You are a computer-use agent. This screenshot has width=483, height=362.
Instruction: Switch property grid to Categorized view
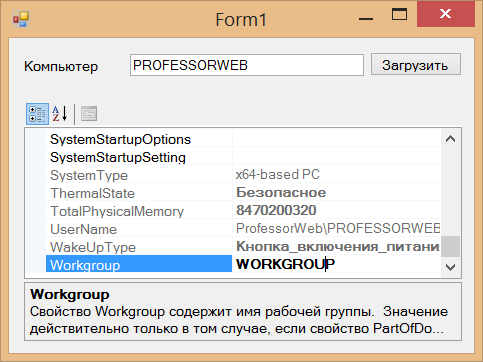tap(37, 114)
